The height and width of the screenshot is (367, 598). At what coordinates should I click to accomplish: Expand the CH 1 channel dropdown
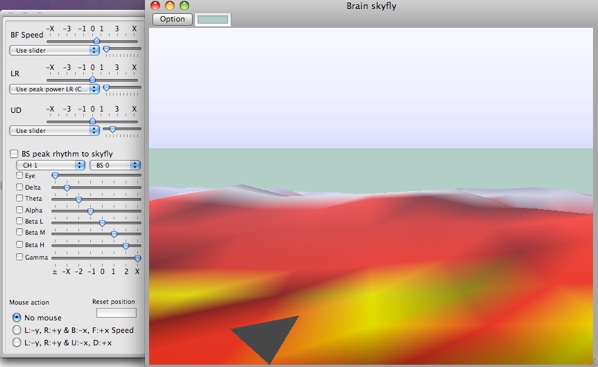click(x=50, y=165)
